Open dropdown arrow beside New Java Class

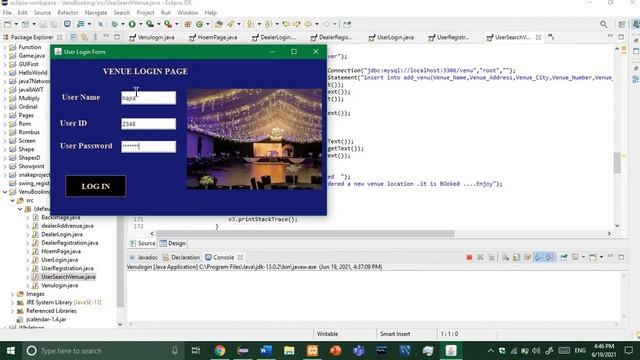tap(208, 24)
